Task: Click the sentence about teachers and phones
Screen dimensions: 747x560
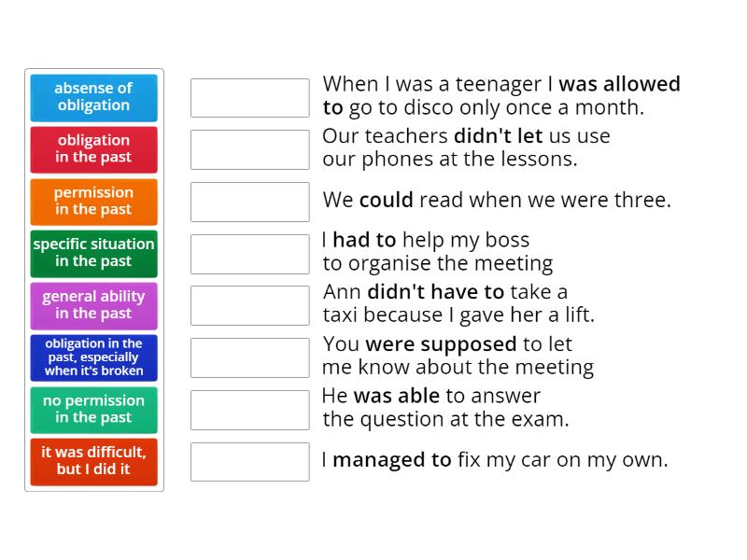Action: tap(465, 147)
